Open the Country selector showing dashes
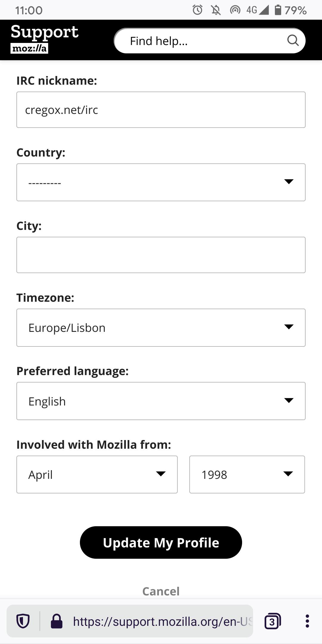The width and height of the screenshot is (322, 644). click(161, 182)
